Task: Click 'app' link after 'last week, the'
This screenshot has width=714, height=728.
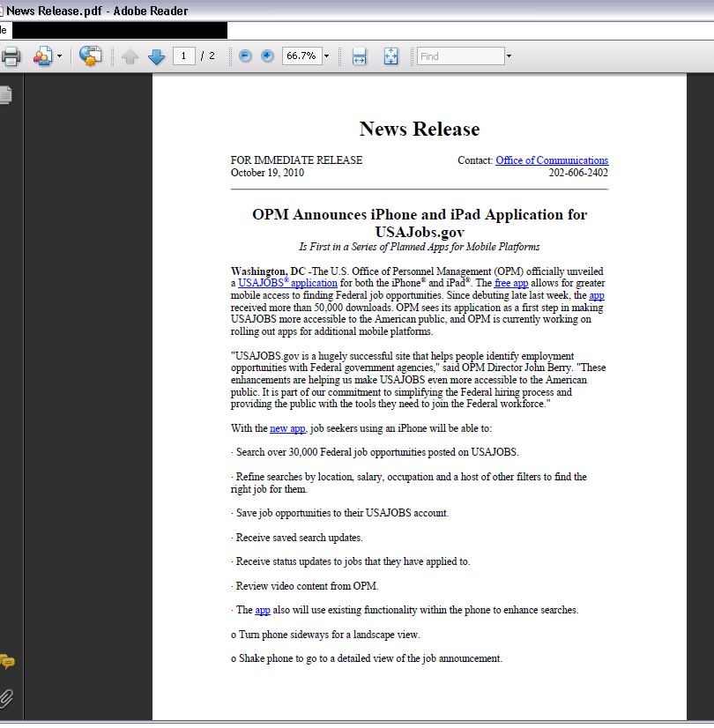Action: 597,296
